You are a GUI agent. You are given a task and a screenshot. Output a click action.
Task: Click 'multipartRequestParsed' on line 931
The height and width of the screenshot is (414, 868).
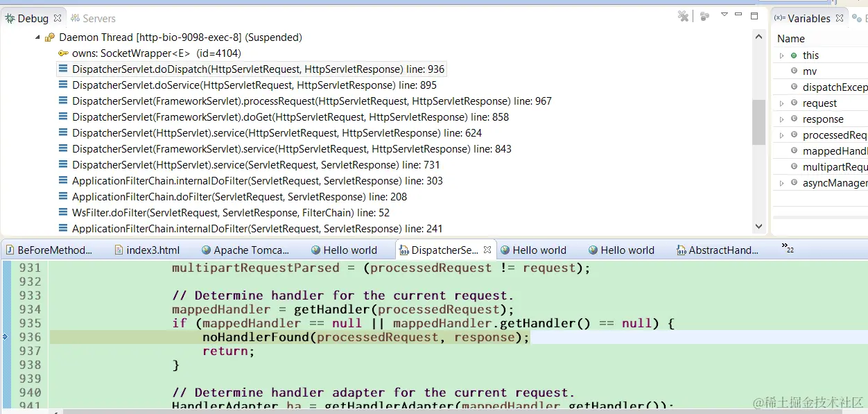(256, 268)
